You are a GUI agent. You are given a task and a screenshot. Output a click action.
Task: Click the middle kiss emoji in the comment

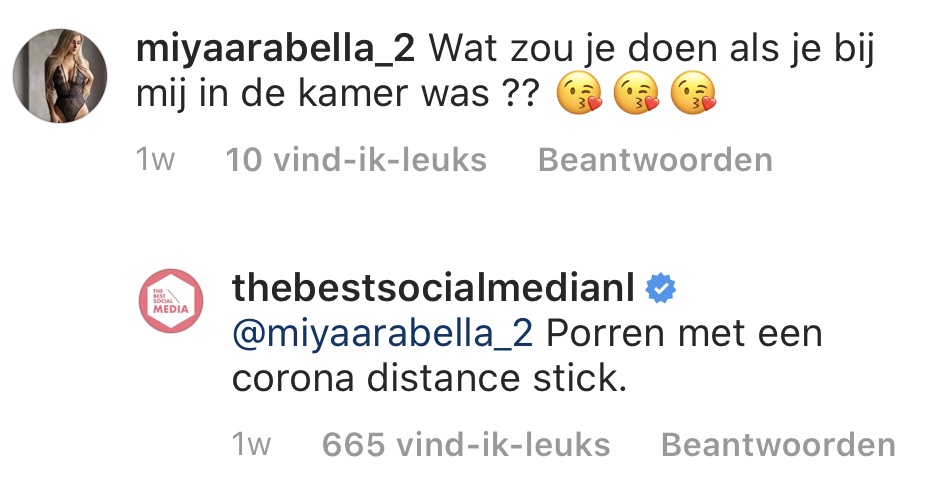(x=636, y=96)
